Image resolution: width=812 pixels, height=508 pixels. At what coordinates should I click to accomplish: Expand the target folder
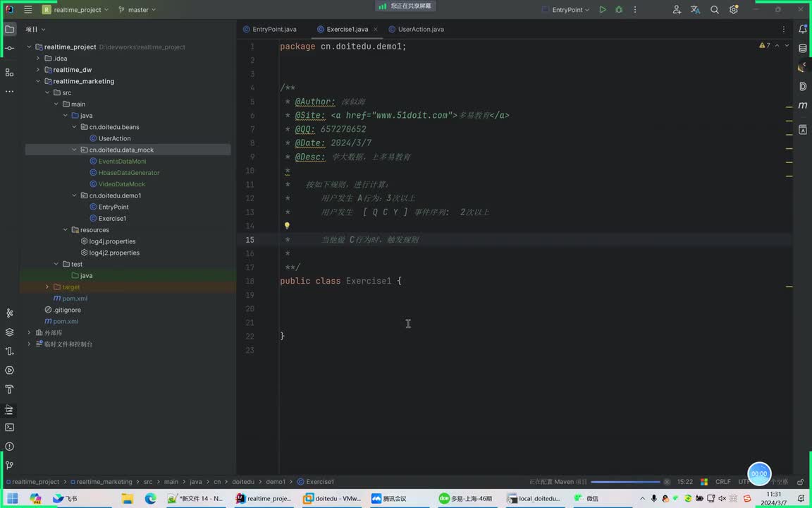pyautogui.click(x=47, y=286)
